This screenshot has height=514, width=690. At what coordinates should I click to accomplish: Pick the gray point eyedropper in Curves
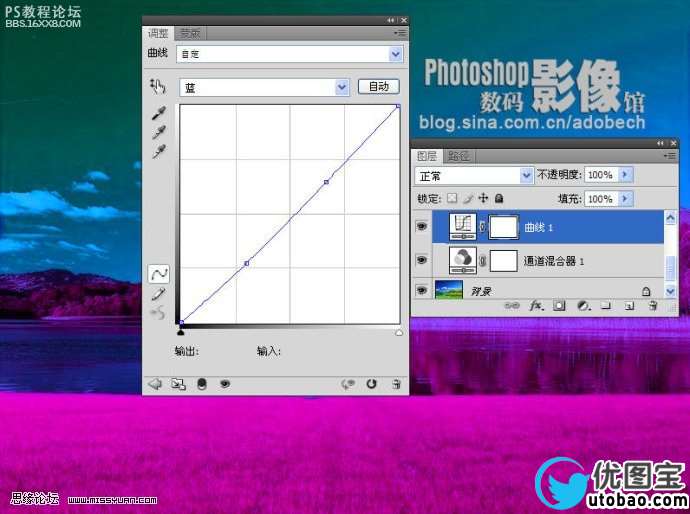(159, 132)
